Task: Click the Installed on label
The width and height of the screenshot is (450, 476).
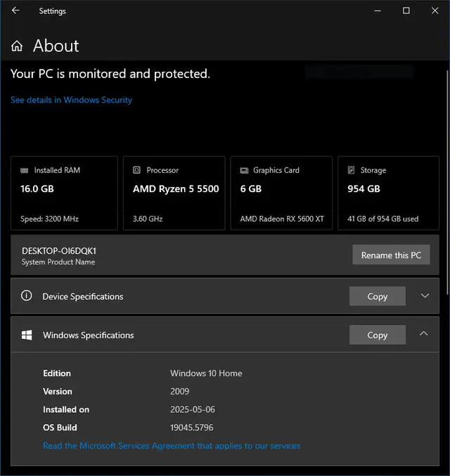Action: [x=66, y=409]
